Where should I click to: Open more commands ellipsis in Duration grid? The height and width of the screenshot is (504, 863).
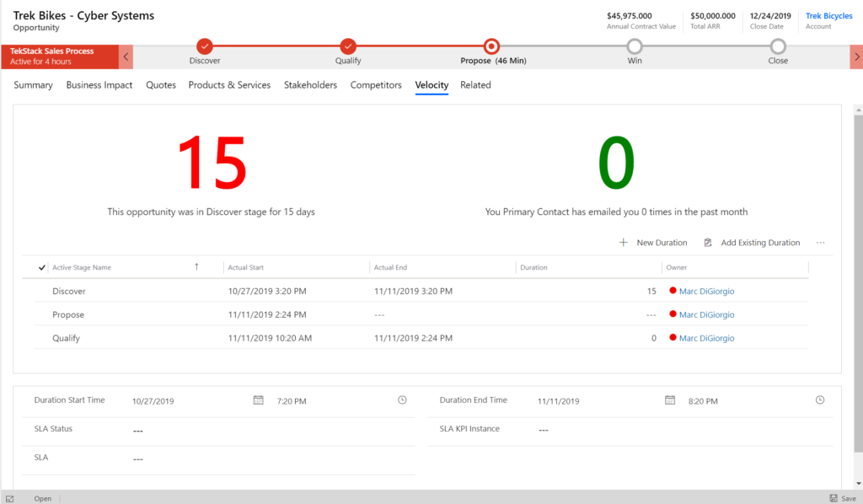[821, 243]
